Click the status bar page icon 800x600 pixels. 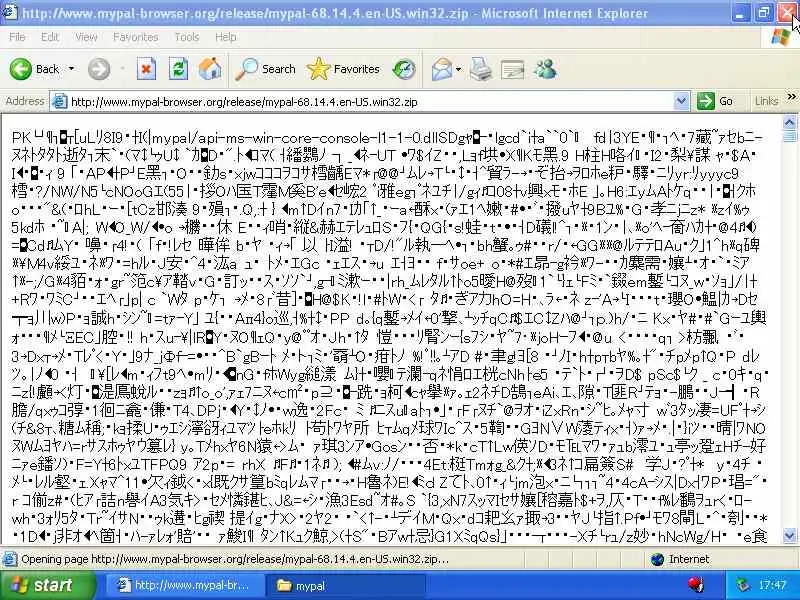point(9,559)
